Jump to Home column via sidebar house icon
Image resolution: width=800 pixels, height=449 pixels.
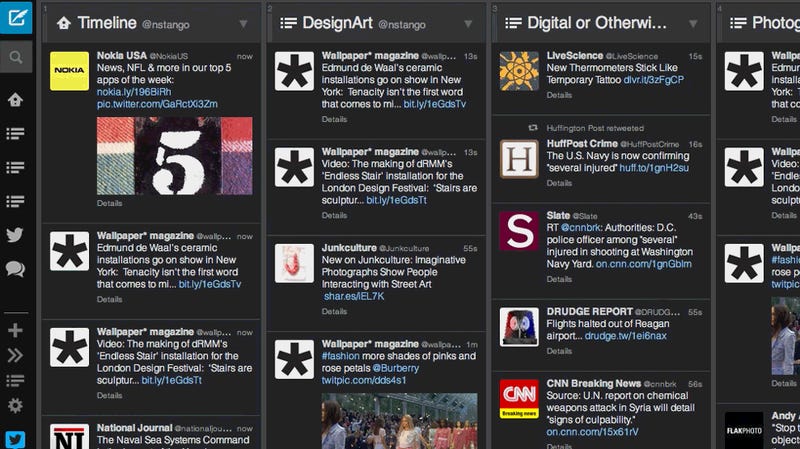tap(15, 99)
